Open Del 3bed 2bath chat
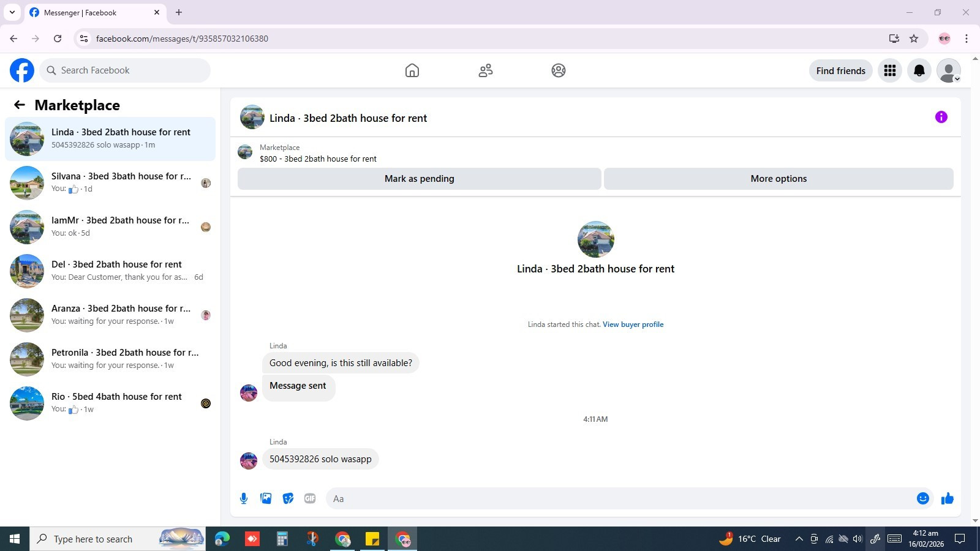980x551 pixels. tap(110, 271)
